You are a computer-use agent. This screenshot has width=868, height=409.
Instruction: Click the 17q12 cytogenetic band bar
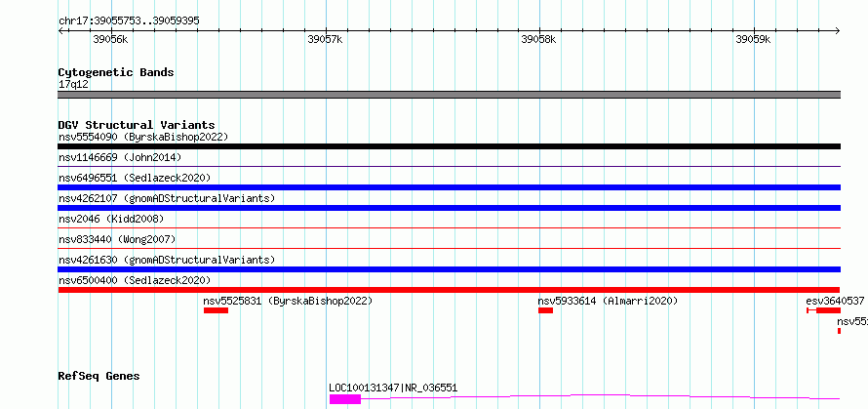(x=449, y=95)
